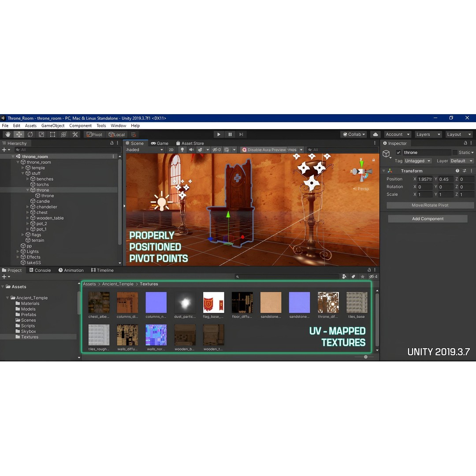
Task: Open the Layout dropdown
Action: point(459,134)
